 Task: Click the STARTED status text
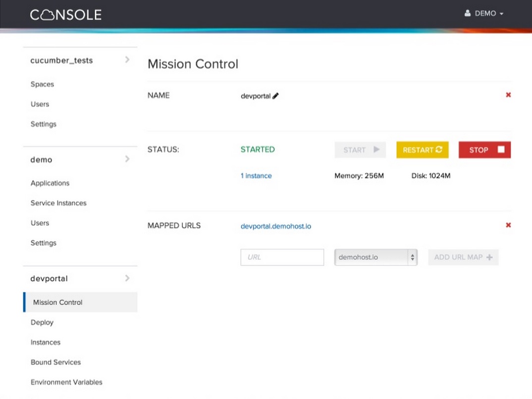[x=258, y=149]
